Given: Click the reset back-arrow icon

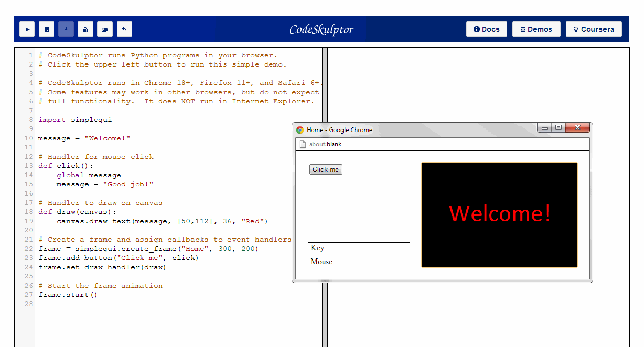Looking at the screenshot, I should point(124,29).
